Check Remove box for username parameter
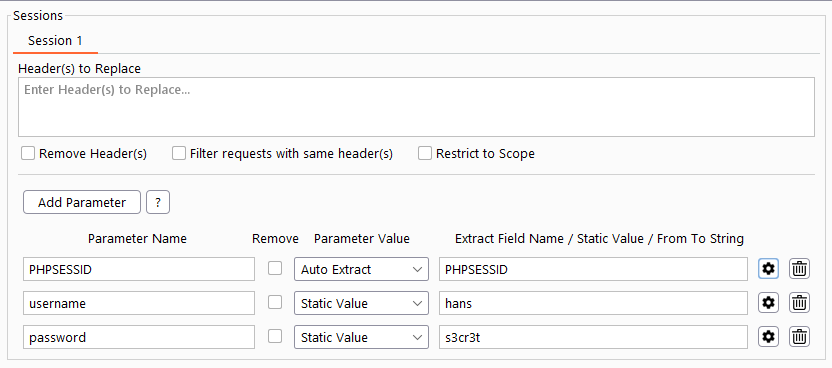Screen dimensions: 832x368 click(275, 302)
